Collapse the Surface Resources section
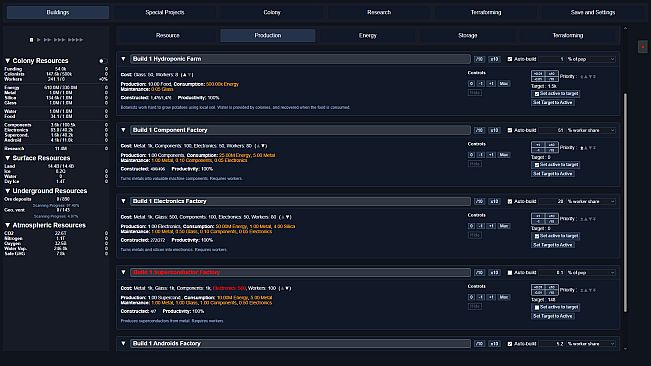Viewport: 651px width, 366px height. click(7, 158)
